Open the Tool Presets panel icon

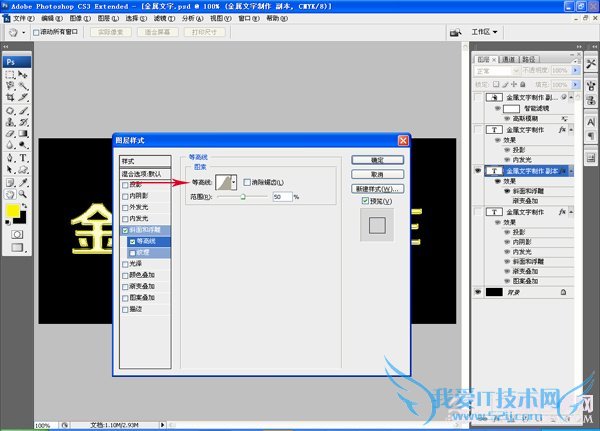[x=591, y=63]
